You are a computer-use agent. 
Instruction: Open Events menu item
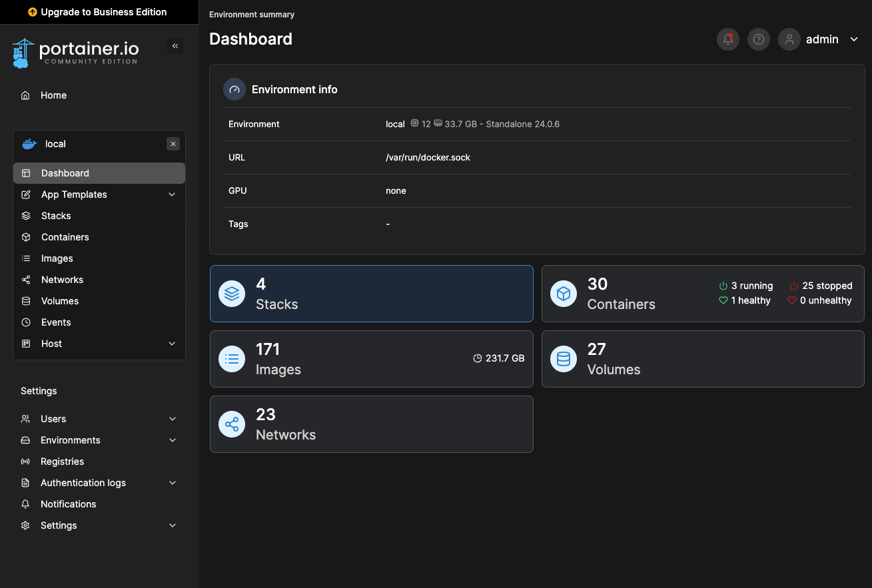point(99,322)
